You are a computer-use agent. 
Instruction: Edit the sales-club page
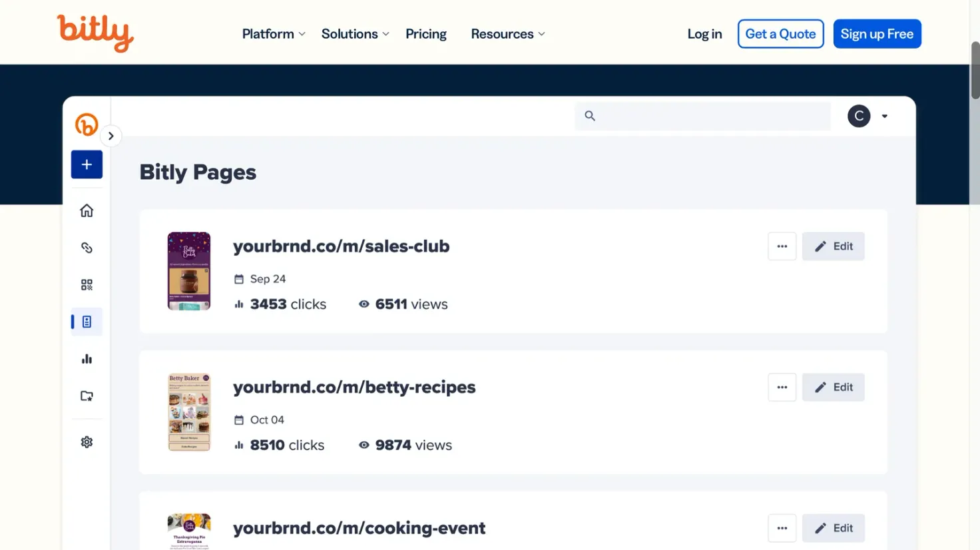[x=834, y=246]
